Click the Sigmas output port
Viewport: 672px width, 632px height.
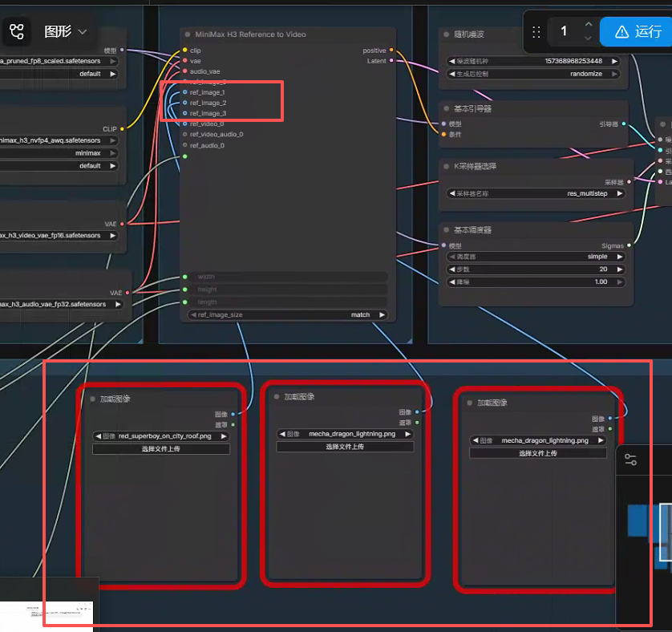coord(629,245)
